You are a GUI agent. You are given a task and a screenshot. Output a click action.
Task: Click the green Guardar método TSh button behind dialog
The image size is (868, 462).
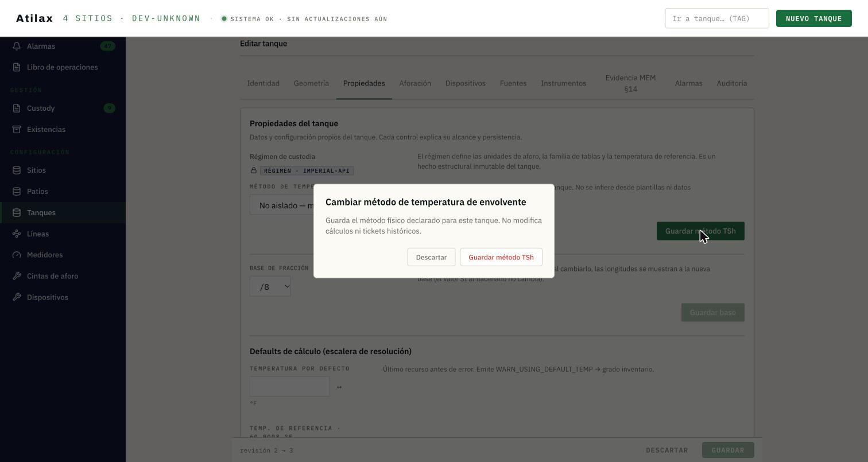coord(700,231)
